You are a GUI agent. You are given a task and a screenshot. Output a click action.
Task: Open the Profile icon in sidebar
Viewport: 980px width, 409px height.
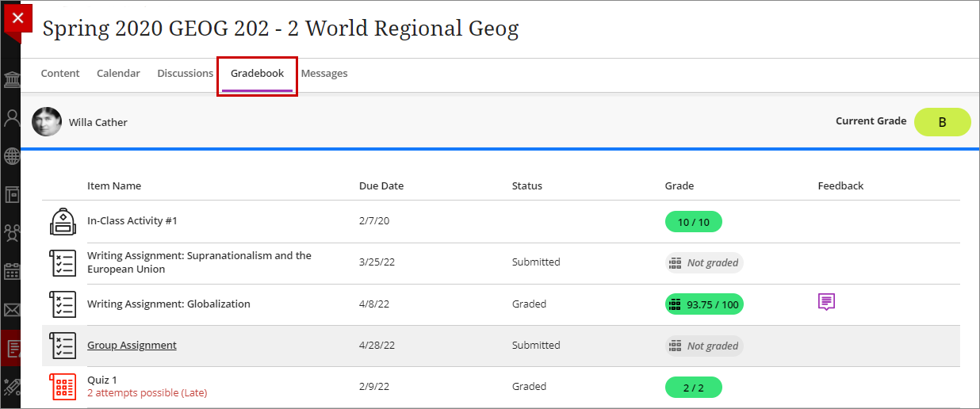[12, 119]
